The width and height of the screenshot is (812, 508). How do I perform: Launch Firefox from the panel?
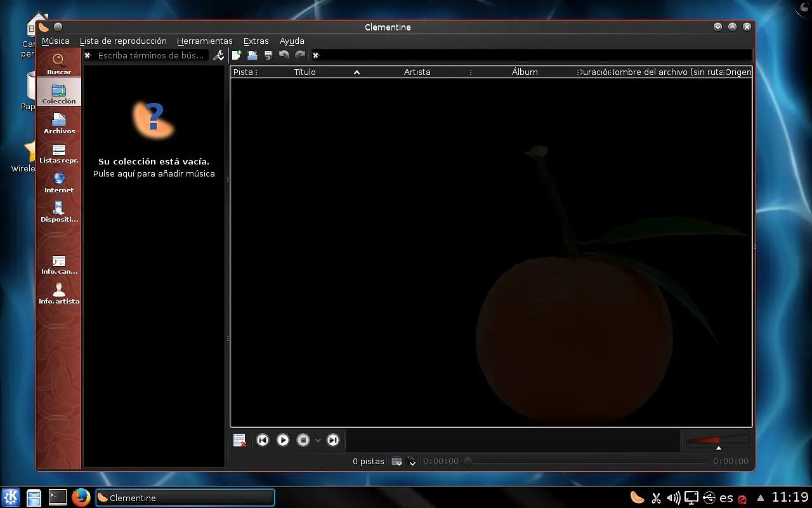tap(81, 497)
